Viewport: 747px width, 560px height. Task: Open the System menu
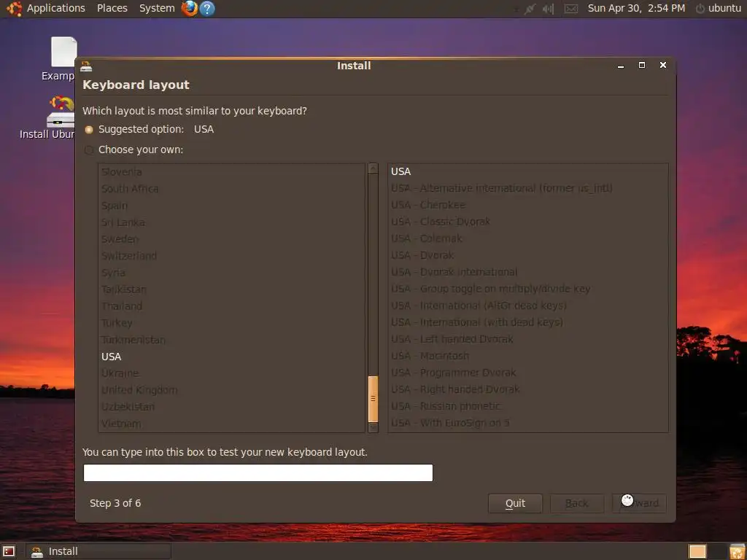[157, 8]
